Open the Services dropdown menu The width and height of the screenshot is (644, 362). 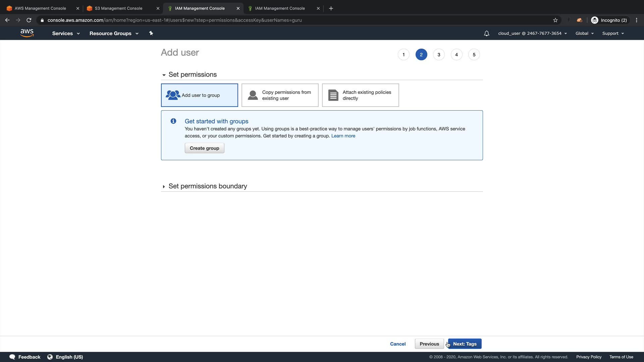(66, 34)
